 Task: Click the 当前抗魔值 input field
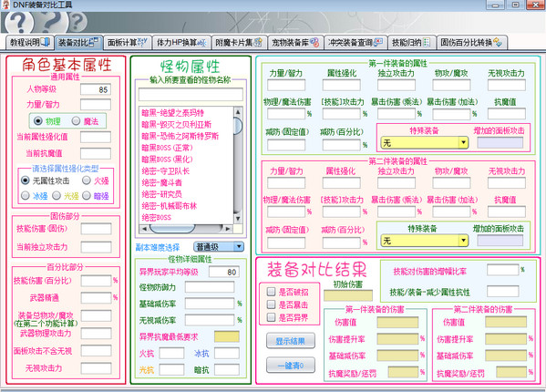[96, 153]
